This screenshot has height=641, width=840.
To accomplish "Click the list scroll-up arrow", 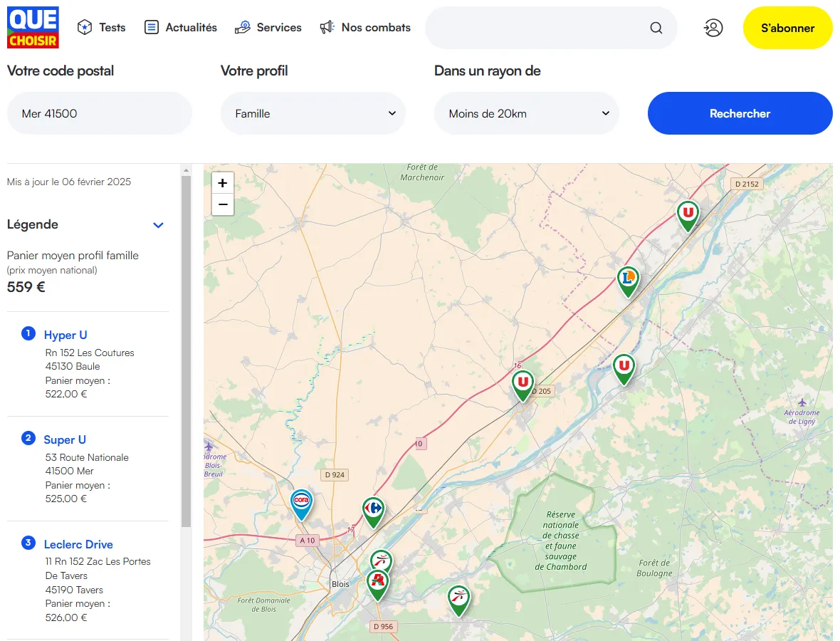I will pos(186,170).
